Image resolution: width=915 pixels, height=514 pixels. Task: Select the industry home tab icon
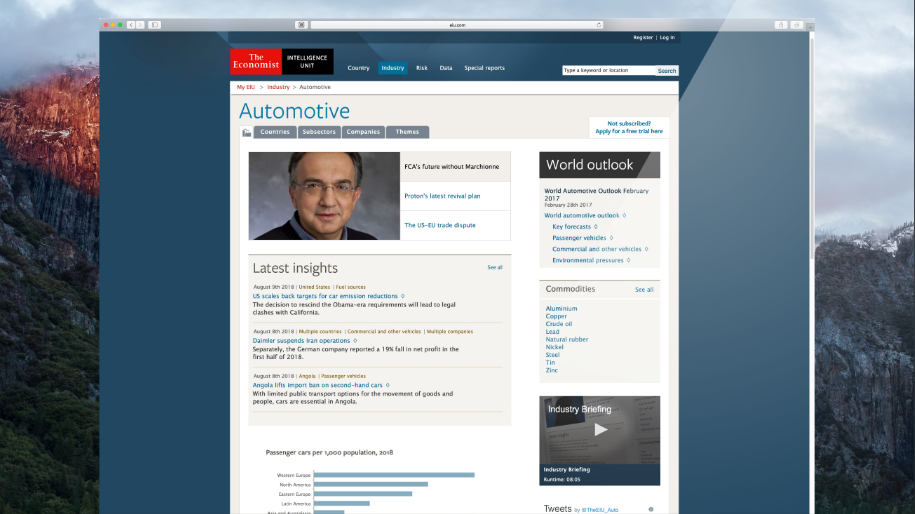click(x=247, y=132)
